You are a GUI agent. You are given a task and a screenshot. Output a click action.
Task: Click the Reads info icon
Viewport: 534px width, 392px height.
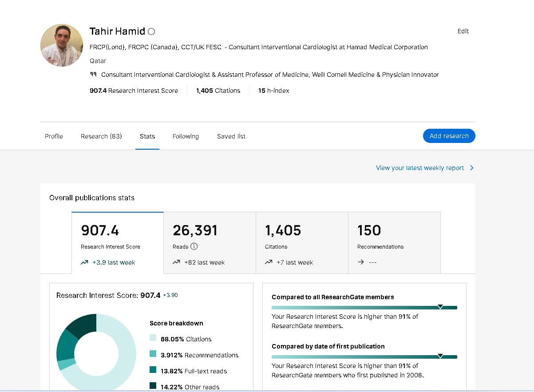point(194,246)
